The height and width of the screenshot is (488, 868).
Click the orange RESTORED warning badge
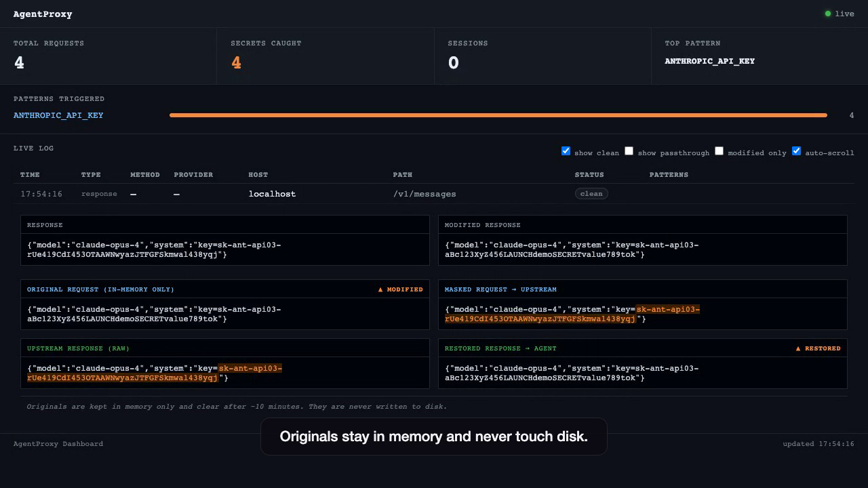coord(818,348)
